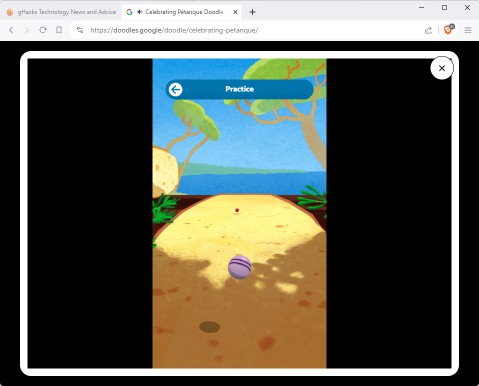The width and height of the screenshot is (479, 386).
Task: Open the browser hamburger menu
Action: coord(468,30)
